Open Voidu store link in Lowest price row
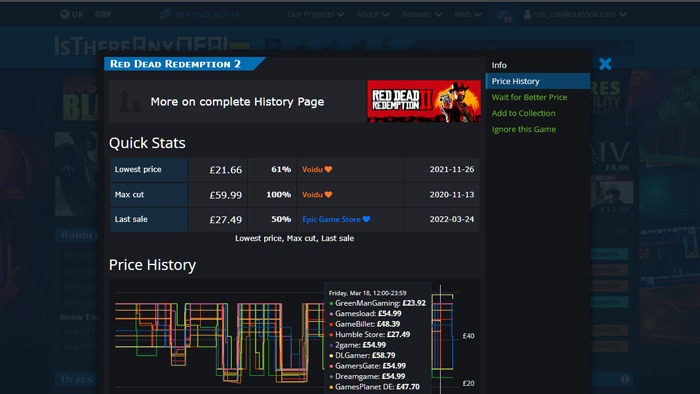The height and width of the screenshot is (394, 700). point(312,170)
